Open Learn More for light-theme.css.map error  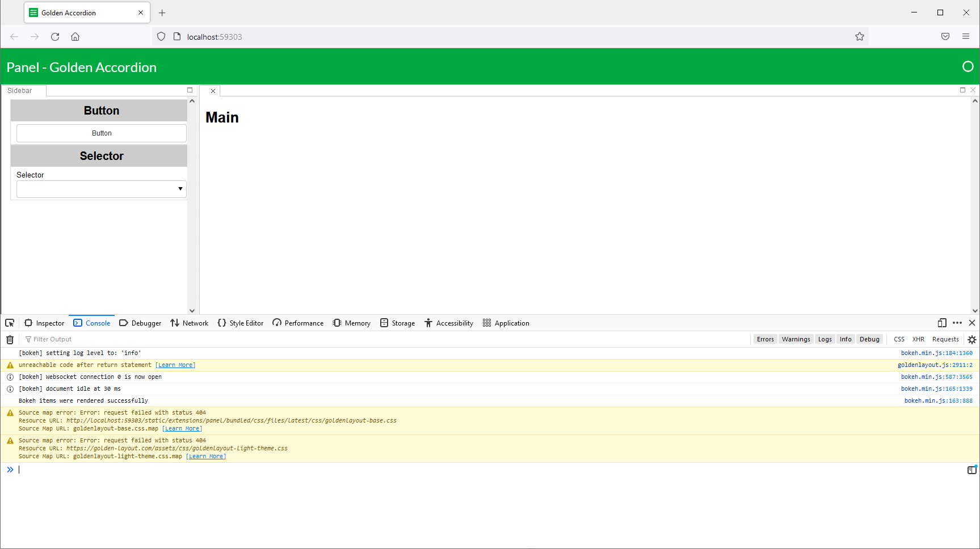point(206,457)
